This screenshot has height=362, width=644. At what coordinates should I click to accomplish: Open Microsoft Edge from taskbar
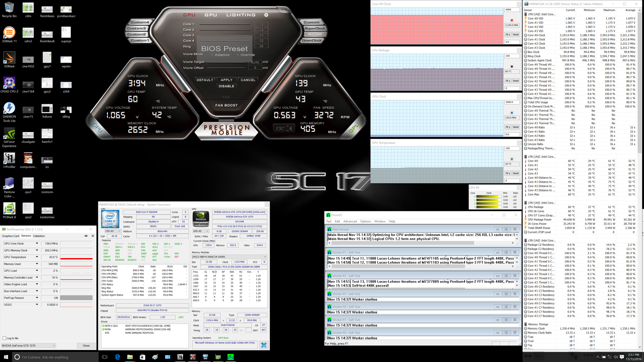[x=117, y=357]
